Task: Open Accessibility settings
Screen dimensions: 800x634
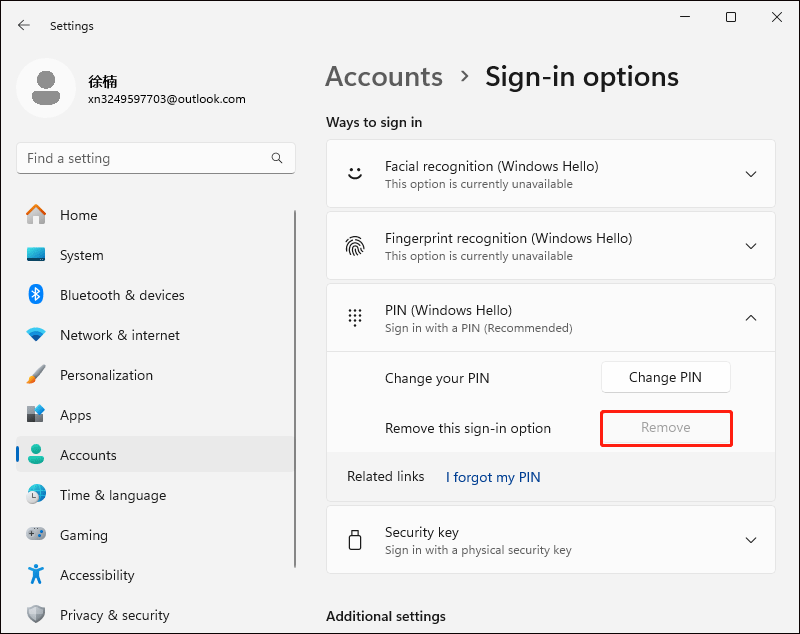Action: pos(155,574)
